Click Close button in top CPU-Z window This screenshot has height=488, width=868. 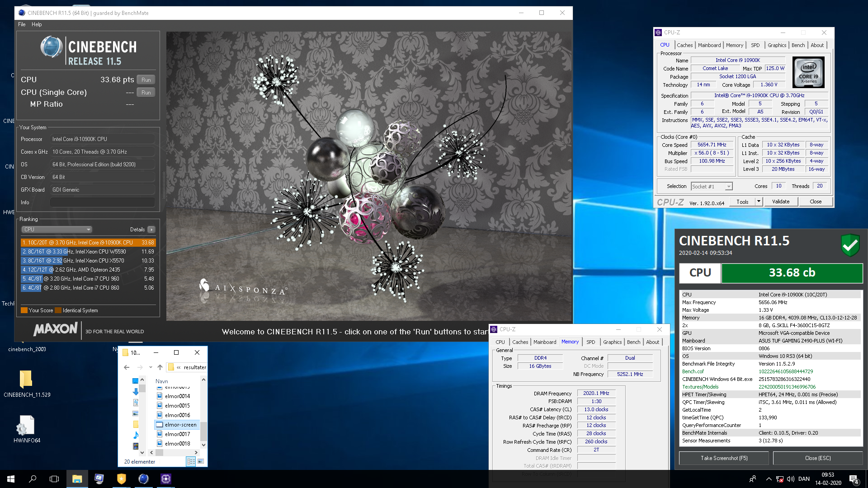[x=816, y=202]
